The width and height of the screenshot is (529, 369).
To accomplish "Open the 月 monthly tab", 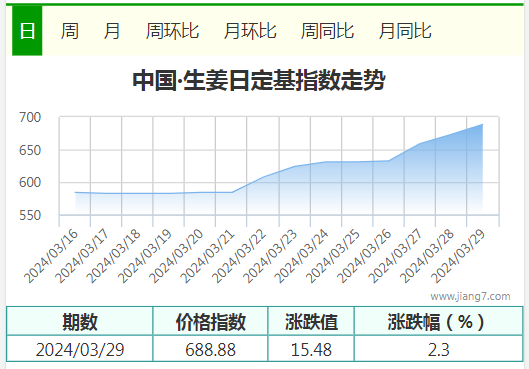I will coord(112,31).
